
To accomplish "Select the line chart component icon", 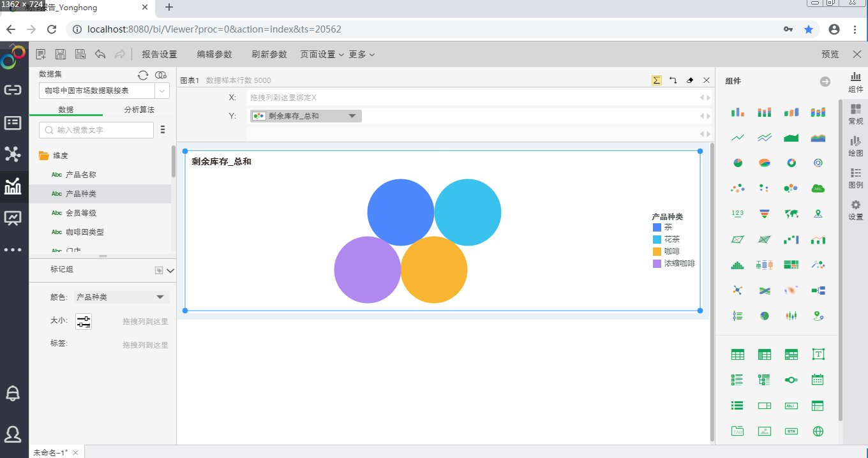I will pos(737,137).
